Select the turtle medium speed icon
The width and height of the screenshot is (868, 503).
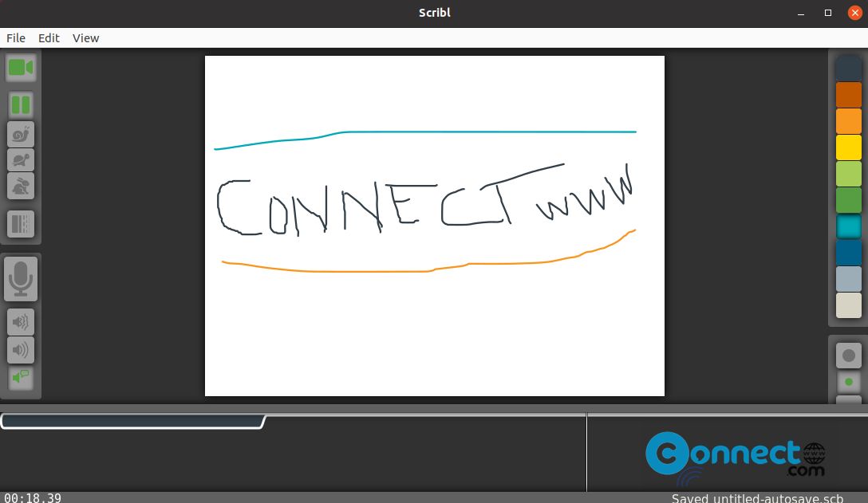pyautogui.click(x=21, y=160)
